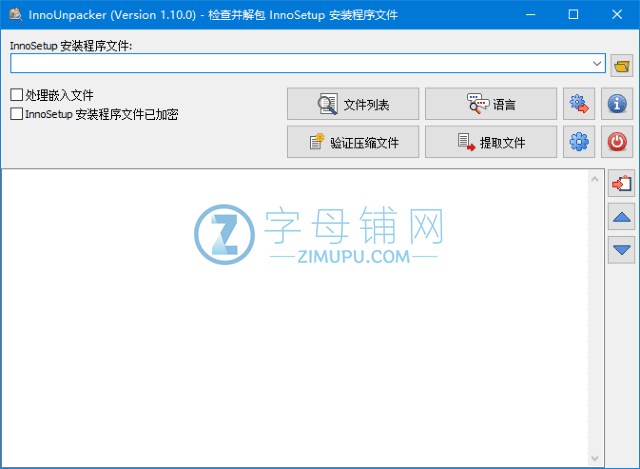Viewport: 640px width, 469px height.
Task: Close the InnoUnpacker window
Action: click(x=617, y=15)
